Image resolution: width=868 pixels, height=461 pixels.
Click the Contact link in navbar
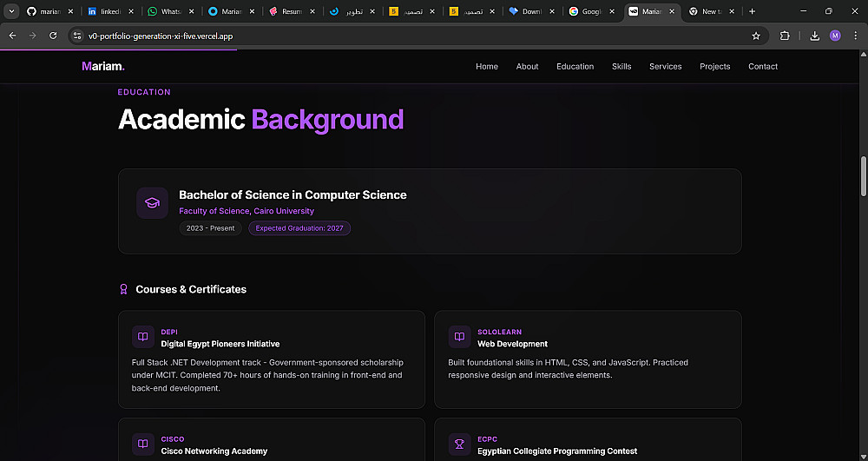point(763,67)
